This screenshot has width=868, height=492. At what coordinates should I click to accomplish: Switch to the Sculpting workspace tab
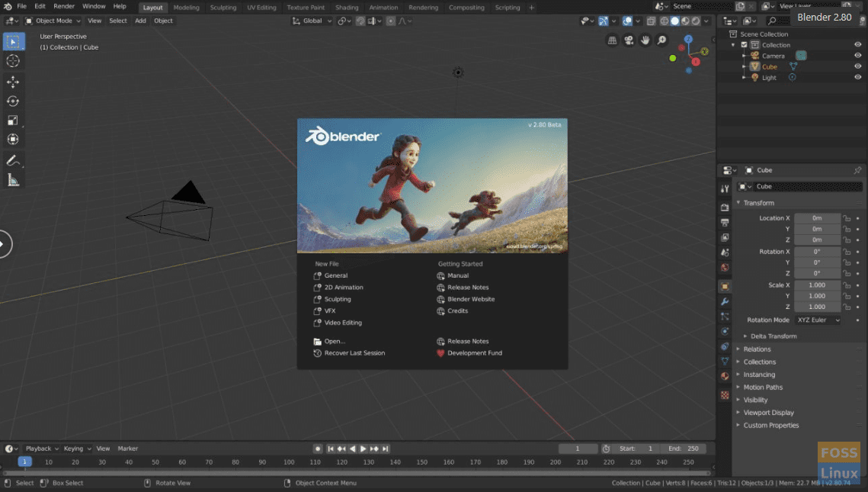[x=223, y=8]
